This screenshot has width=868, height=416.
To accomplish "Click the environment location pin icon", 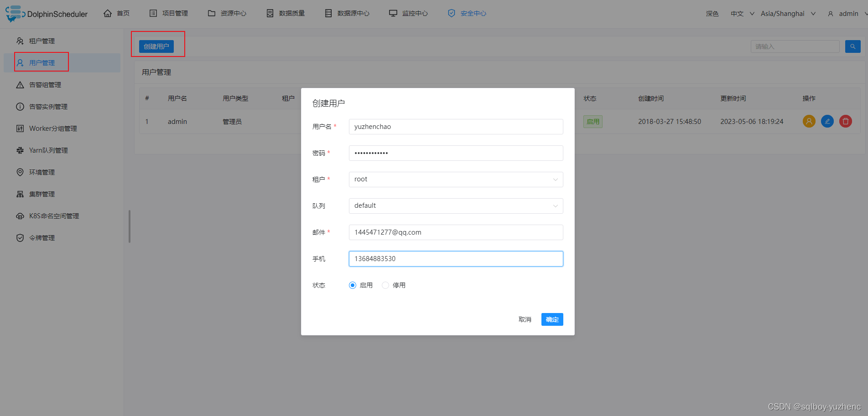I will pyautogui.click(x=20, y=172).
